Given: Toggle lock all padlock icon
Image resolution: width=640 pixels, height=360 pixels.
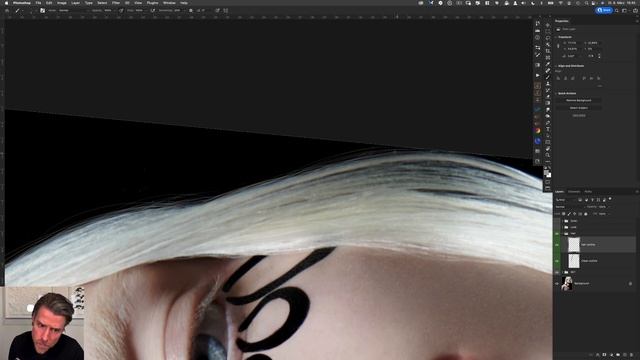Looking at the screenshot, I should [585, 214].
